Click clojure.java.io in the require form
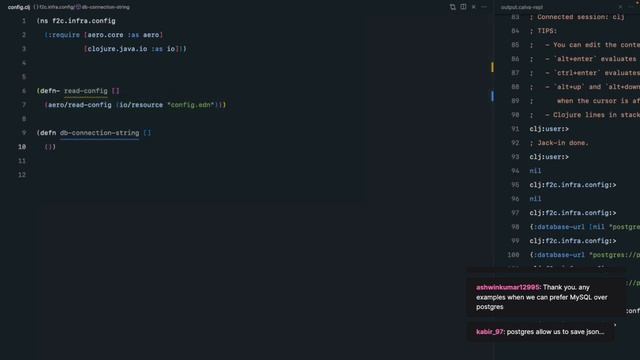640x360 pixels. (x=118, y=49)
